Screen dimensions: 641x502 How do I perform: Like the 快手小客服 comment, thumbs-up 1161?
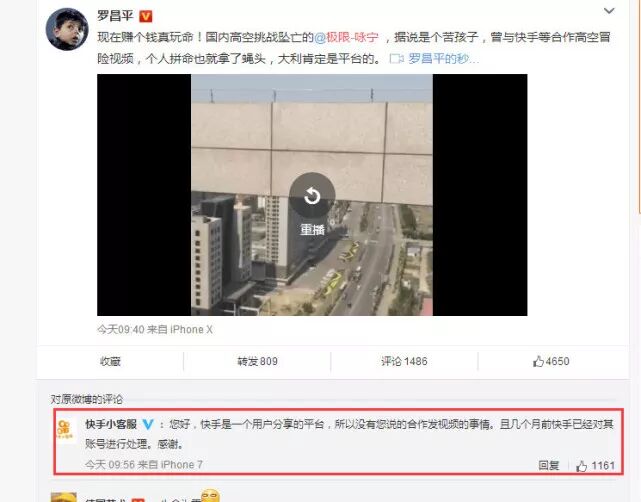595,466
